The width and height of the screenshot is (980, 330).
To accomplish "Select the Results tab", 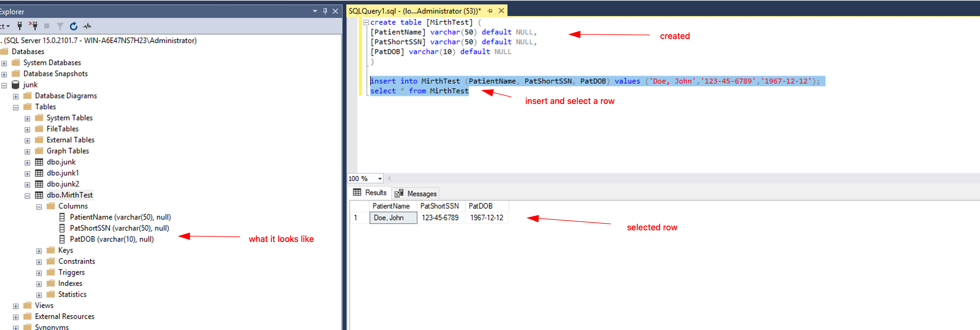I will pyautogui.click(x=369, y=192).
